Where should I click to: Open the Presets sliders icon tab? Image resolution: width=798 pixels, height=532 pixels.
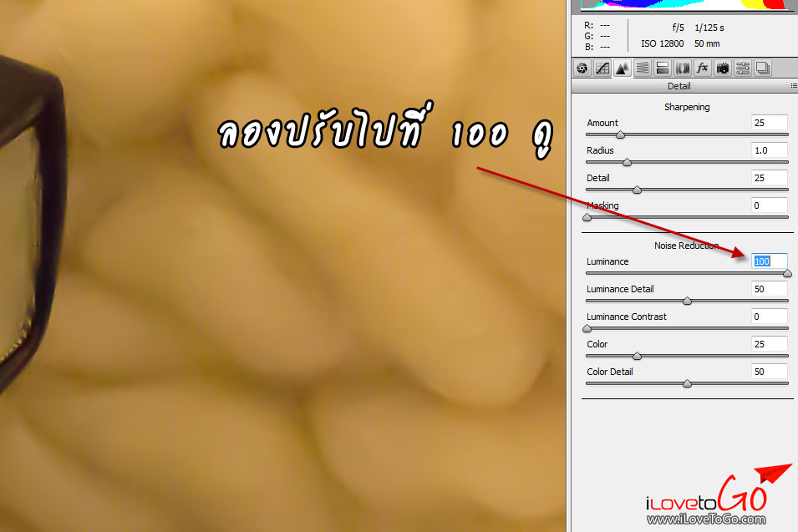click(743, 68)
